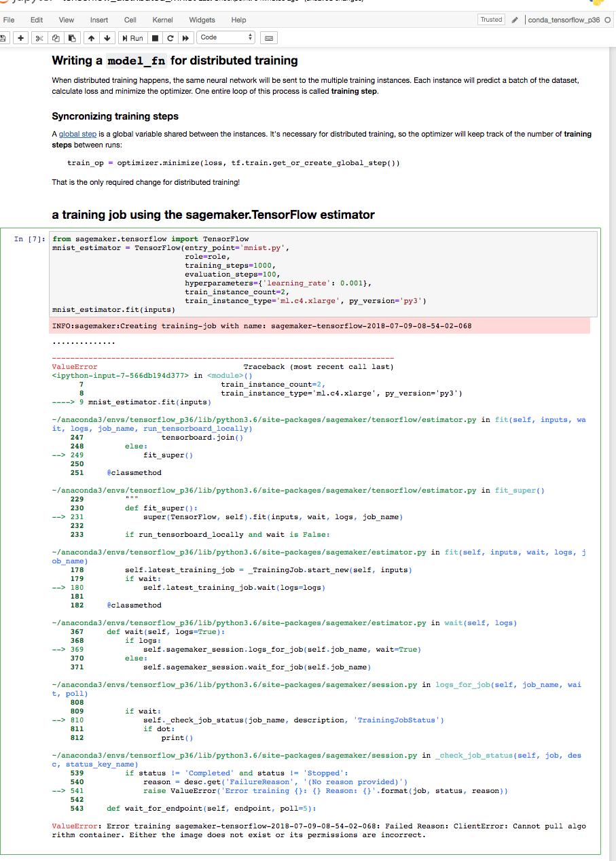Open the File menu
This screenshot has width=616, height=861.
coord(10,20)
